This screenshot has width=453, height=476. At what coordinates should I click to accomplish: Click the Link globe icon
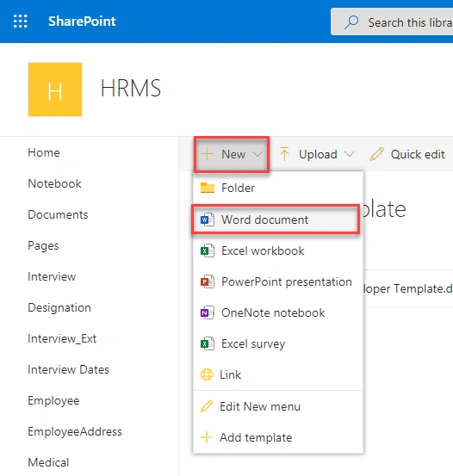tap(207, 374)
